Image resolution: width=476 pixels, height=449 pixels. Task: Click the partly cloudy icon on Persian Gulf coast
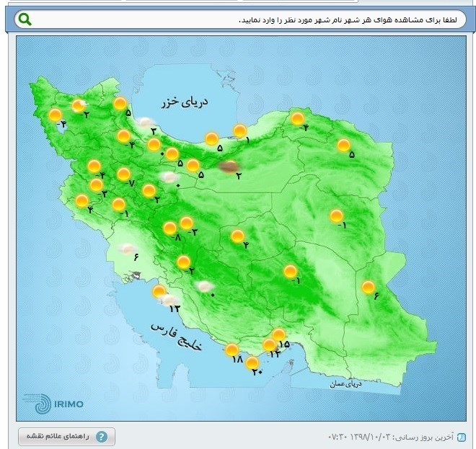[x=170, y=300]
